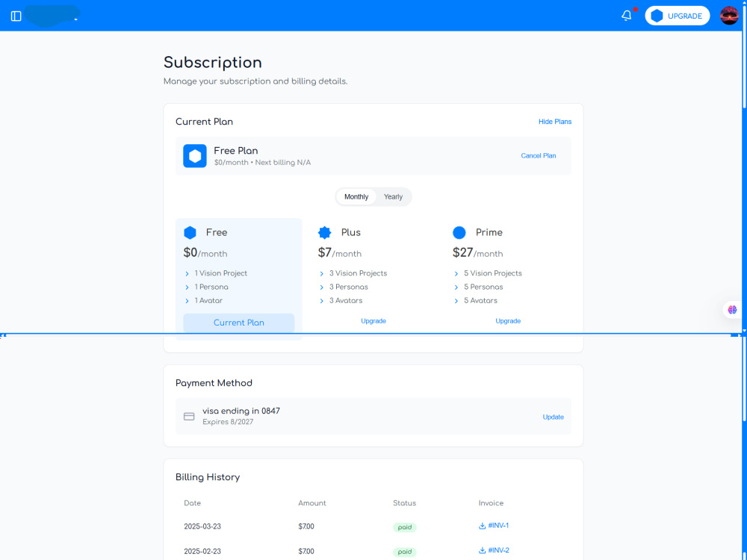Image resolution: width=747 pixels, height=560 pixels.
Task: Click the Expires 8/2027 text
Action: [228, 422]
